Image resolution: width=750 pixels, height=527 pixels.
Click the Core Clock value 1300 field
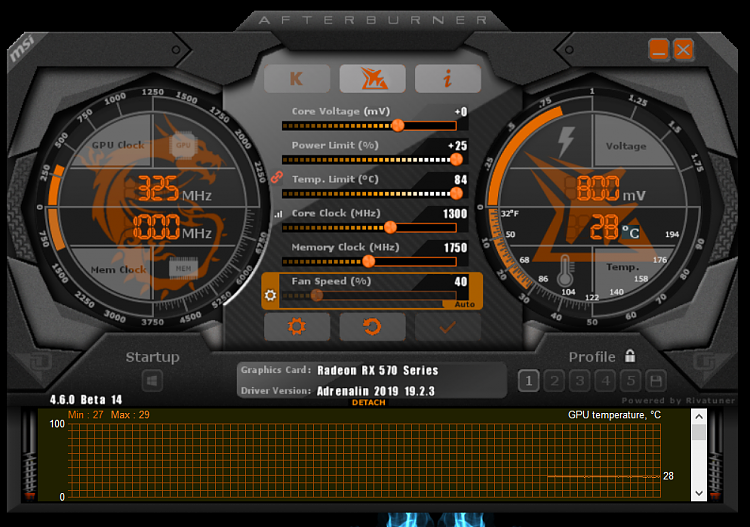[455, 214]
